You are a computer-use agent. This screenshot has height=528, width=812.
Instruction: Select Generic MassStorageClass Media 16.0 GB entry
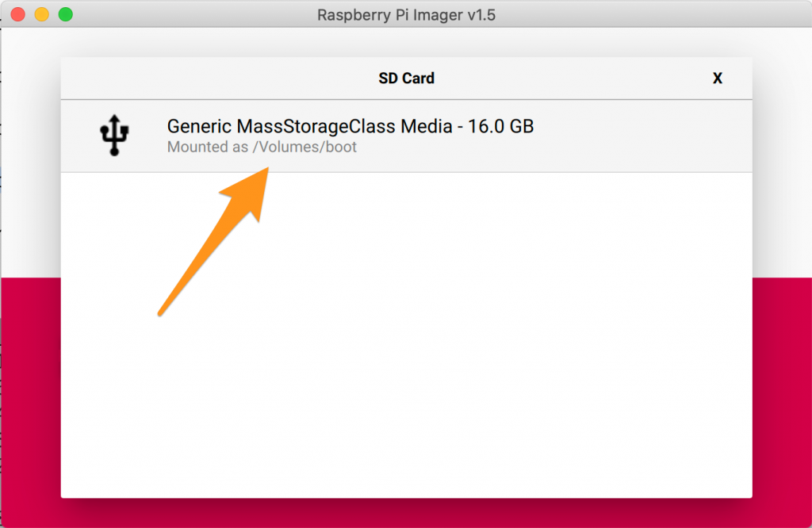pos(407,136)
